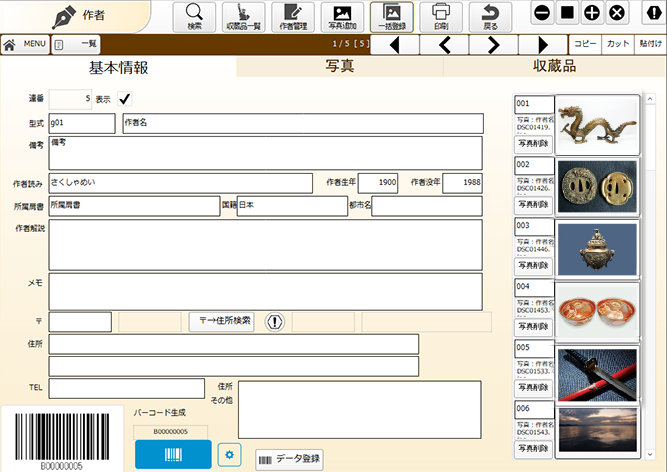667x472 pixels.
Task: Click the 印刷 print icon
Action: coord(441,16)
